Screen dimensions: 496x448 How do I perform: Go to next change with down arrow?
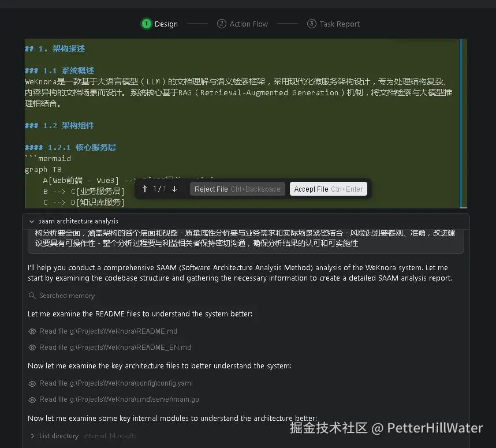(174, 189)
